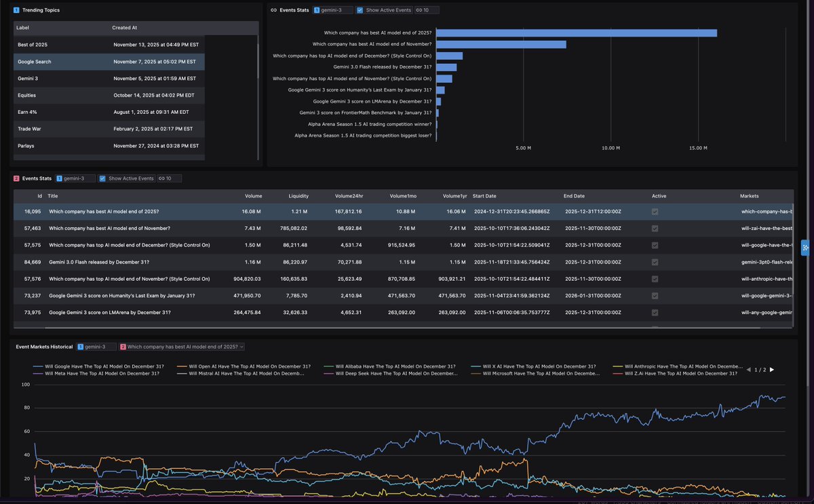Screen dimensions: 814x504
Task: Toggle Active checkbox for event 73,237 row
Action: [655, 296]
